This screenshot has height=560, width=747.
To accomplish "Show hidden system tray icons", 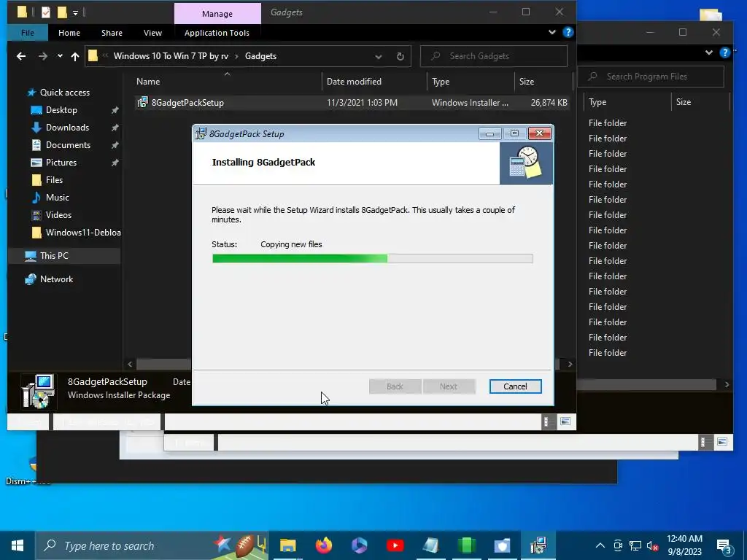I will point(600,545).
